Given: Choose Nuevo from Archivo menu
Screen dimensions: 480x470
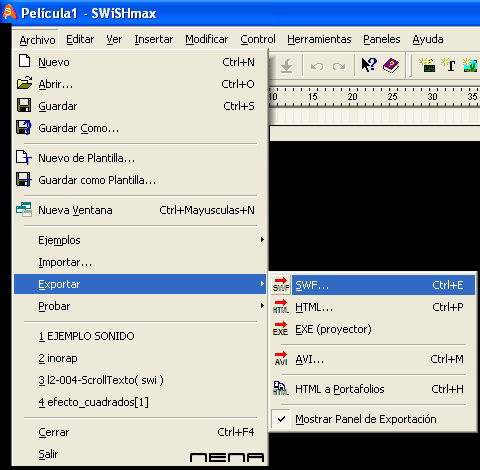Looking at the screenshot, I should pyautogui.click(x=139, y=62).
